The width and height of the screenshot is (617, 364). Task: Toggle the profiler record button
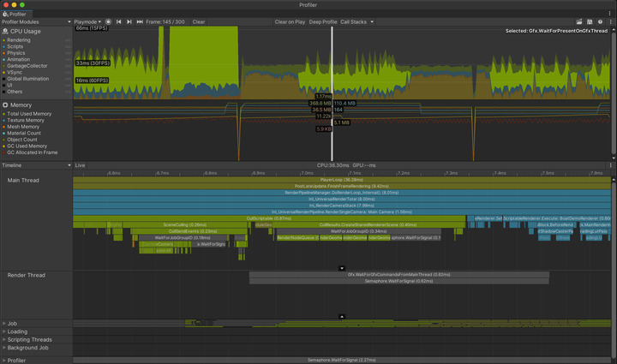(x=109, y=21)
